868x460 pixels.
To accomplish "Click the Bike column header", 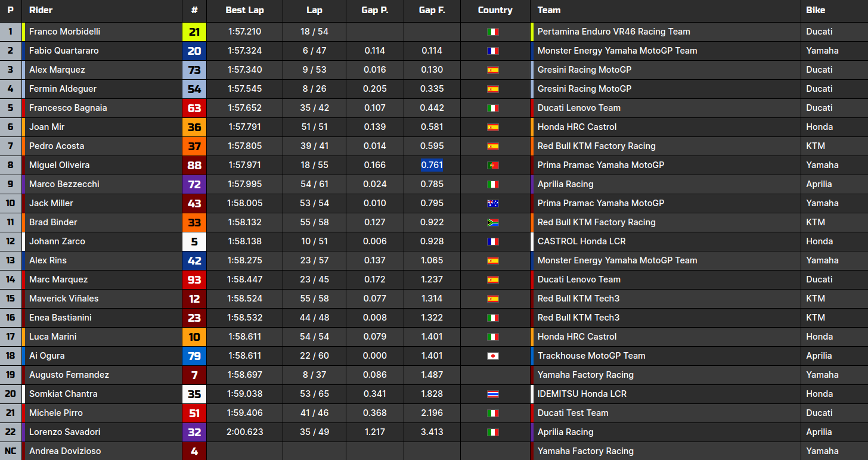I will (816, 10).
